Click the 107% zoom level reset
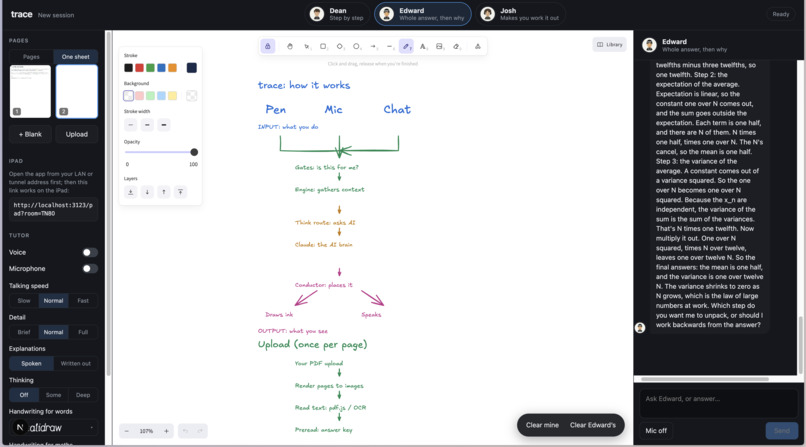 pyautogui.click(x=146, y=431)
